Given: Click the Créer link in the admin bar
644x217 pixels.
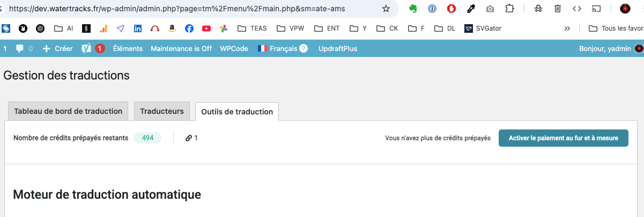Looking at the screenshot, I should 57,48.
